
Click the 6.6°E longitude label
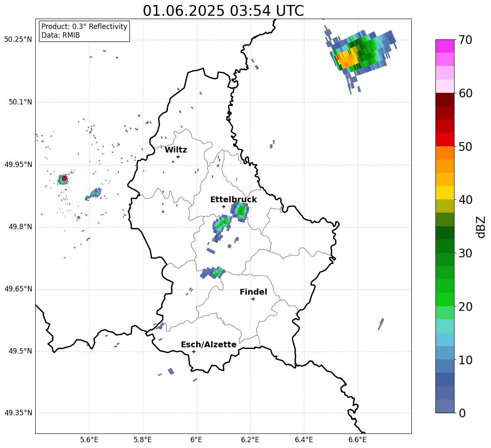coord(357,440)
